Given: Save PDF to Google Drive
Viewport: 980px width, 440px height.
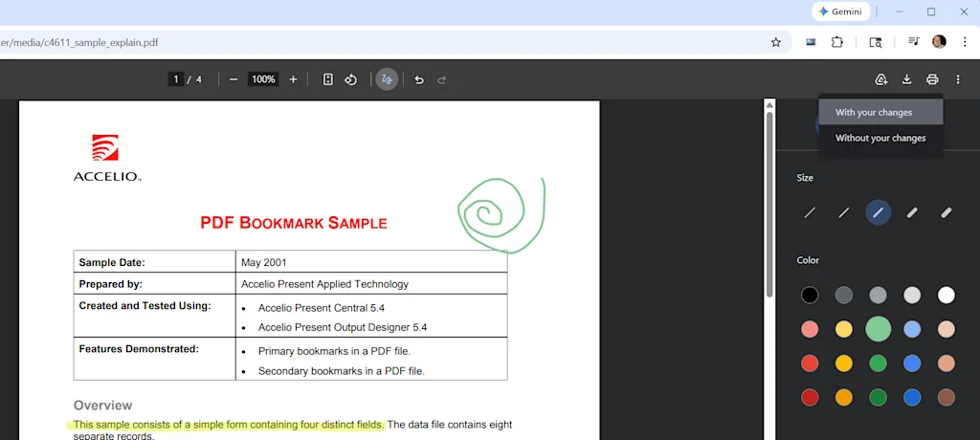Looking at the screenshot, I should coord(881,79).
